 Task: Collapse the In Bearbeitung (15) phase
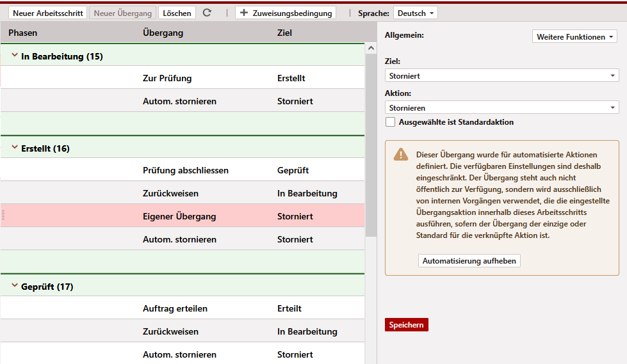tap(15, 56)
